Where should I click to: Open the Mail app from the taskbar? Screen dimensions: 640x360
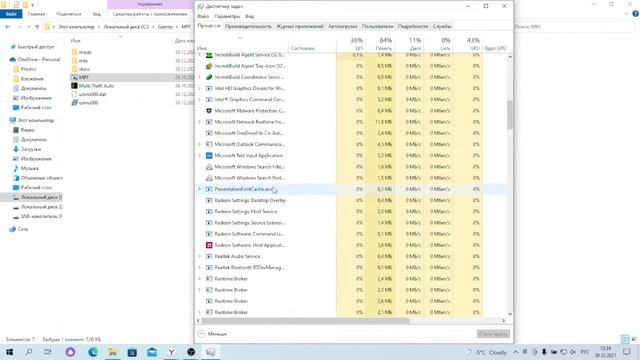coord(152,352)
